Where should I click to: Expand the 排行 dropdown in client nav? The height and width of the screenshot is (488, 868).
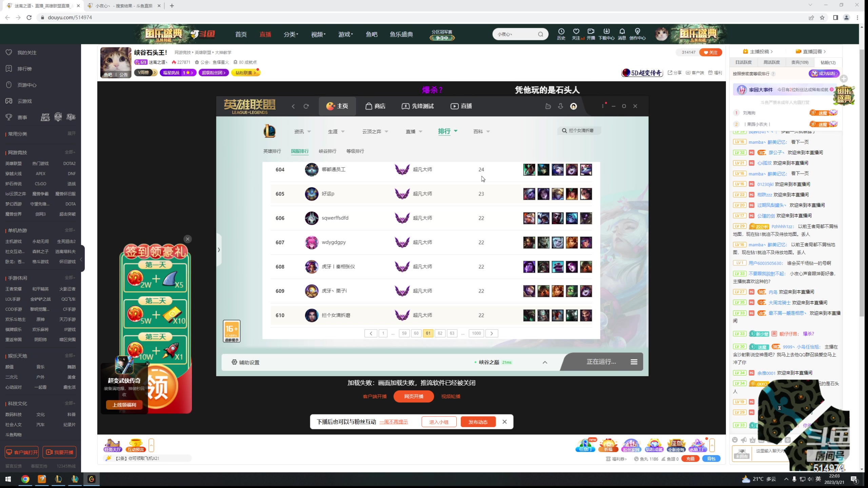(448, 131)
